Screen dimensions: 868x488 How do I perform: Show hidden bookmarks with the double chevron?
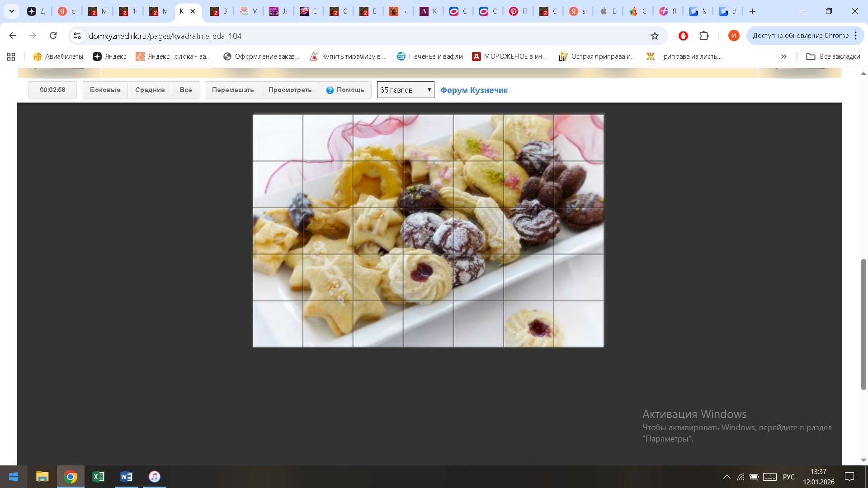(x=783, y=56)
